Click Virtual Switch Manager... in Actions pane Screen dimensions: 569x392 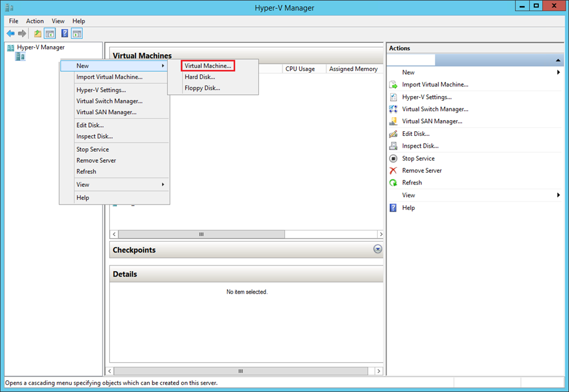[x=435, y=109]
